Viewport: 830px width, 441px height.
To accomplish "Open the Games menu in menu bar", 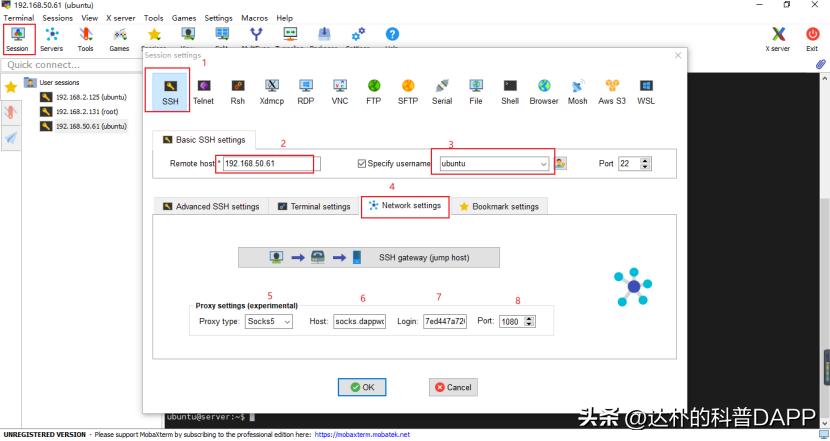I will click(x=184, y=18).
